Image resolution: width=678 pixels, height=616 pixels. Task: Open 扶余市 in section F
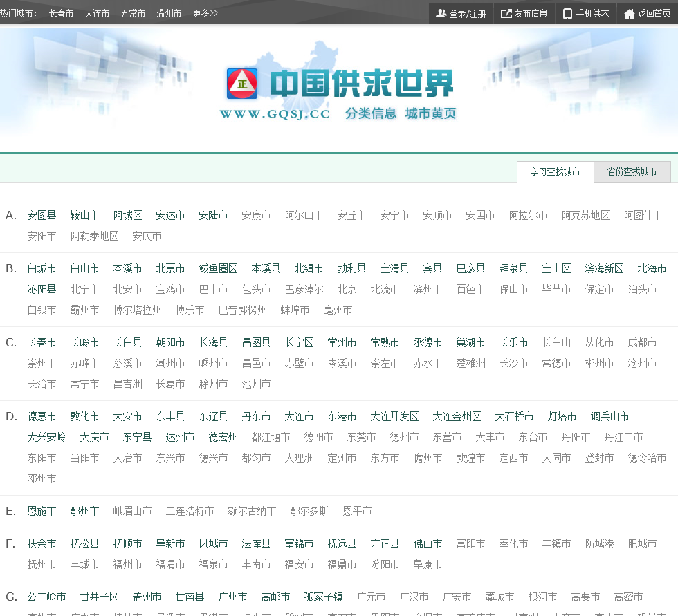42,544
